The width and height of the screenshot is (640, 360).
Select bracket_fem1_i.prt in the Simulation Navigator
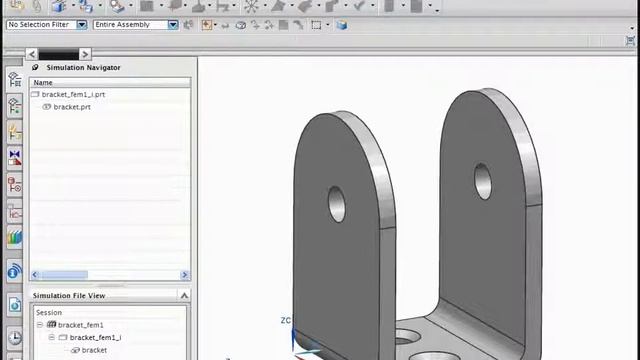[x=73, y=94]
